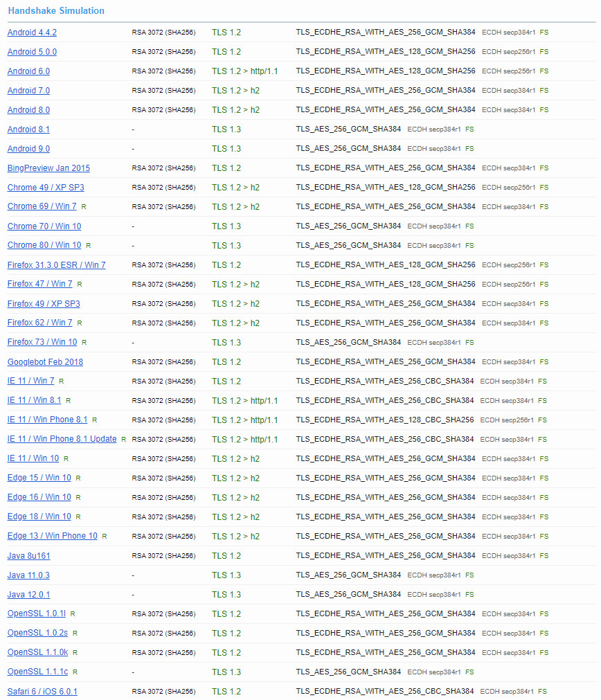Click the R marker beside IE 11 / Win 10
This screenshot has height=700, width=601.
tap(66, 459)
